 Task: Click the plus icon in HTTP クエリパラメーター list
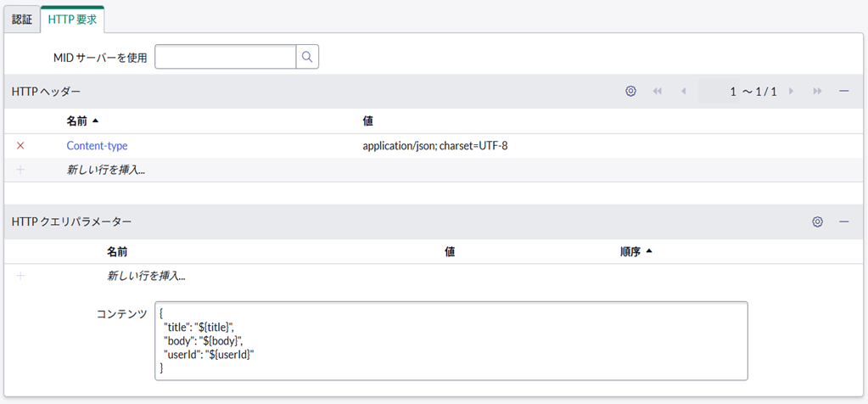[x=20, y=276]
